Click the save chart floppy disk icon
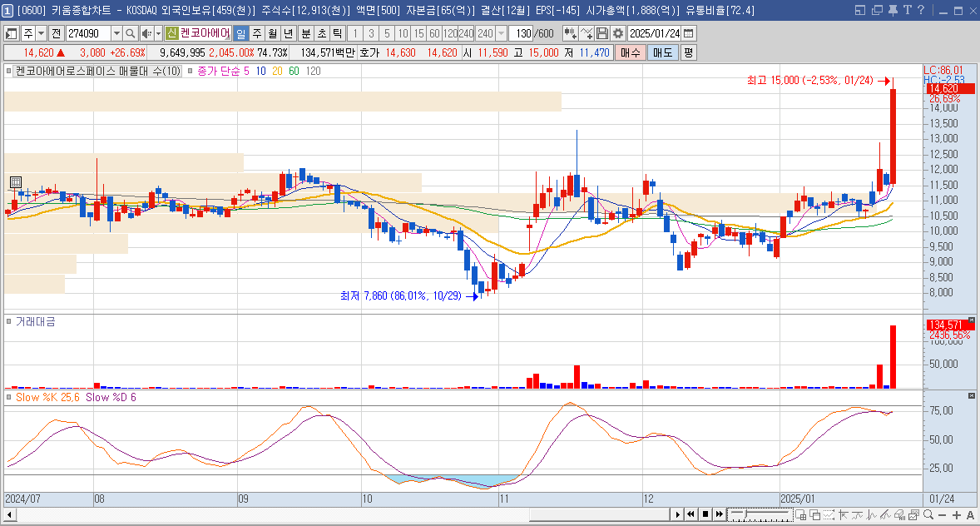 [x=601, y=33]
